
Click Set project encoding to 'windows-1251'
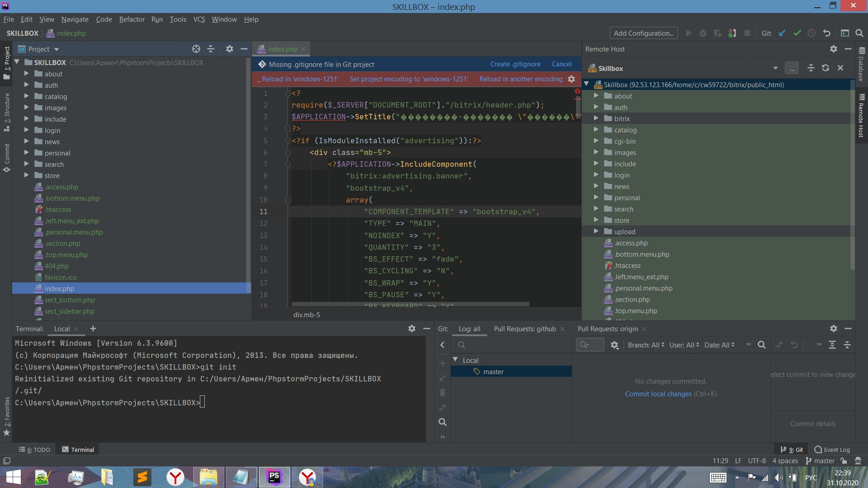[x=409, y=79]
